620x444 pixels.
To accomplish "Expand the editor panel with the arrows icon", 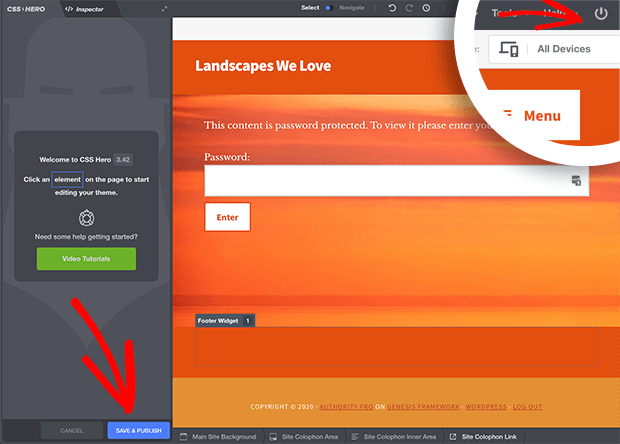I will (x=164, y=9).
